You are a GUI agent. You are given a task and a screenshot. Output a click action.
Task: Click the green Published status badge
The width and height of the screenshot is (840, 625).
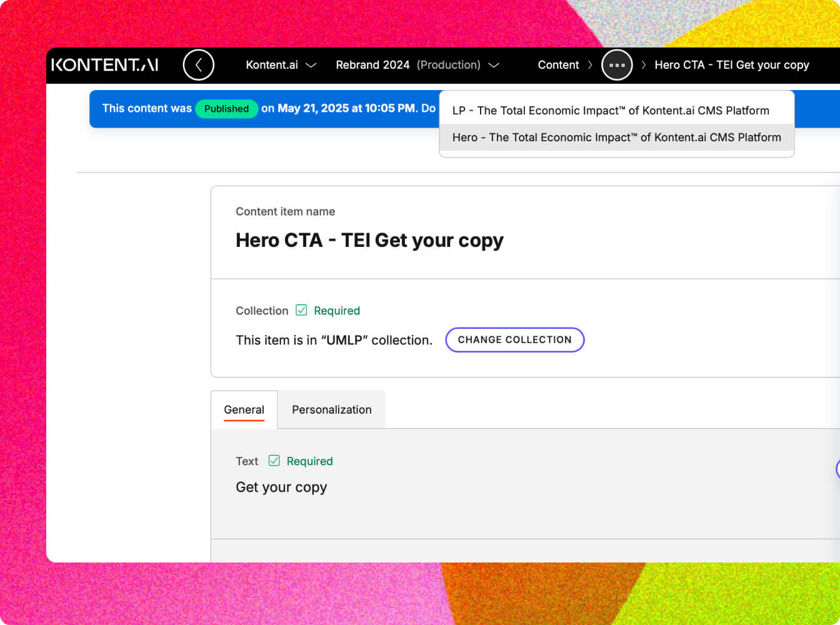[226, 109]
